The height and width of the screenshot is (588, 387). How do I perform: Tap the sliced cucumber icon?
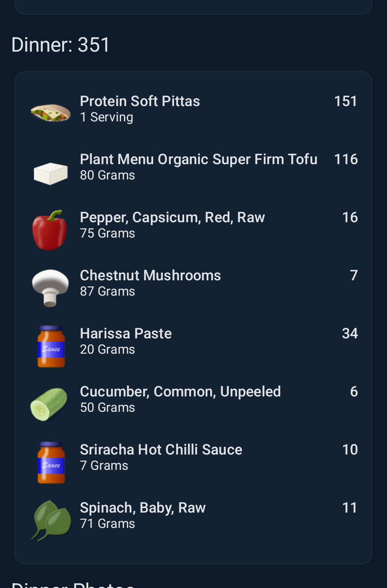(49, 404)
